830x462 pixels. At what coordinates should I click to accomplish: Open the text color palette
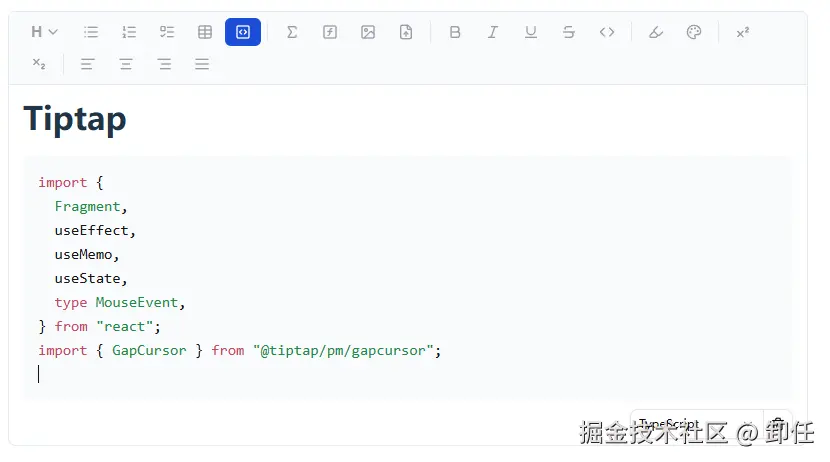(694, 32)
